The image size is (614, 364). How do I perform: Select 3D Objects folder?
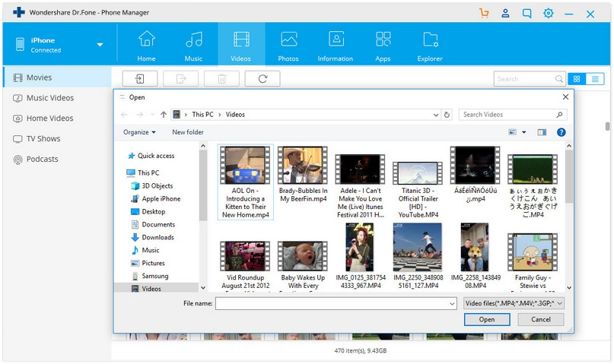[x=153, y=185]
